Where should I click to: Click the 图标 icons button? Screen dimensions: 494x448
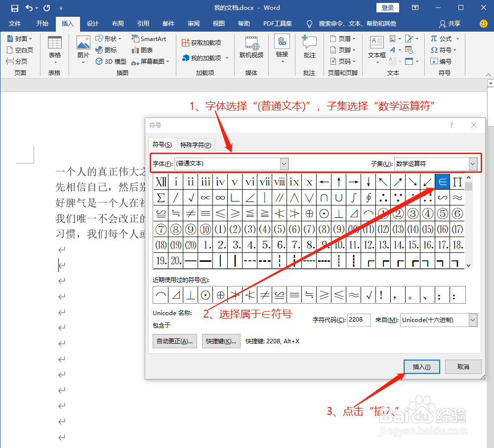(106, 50)
